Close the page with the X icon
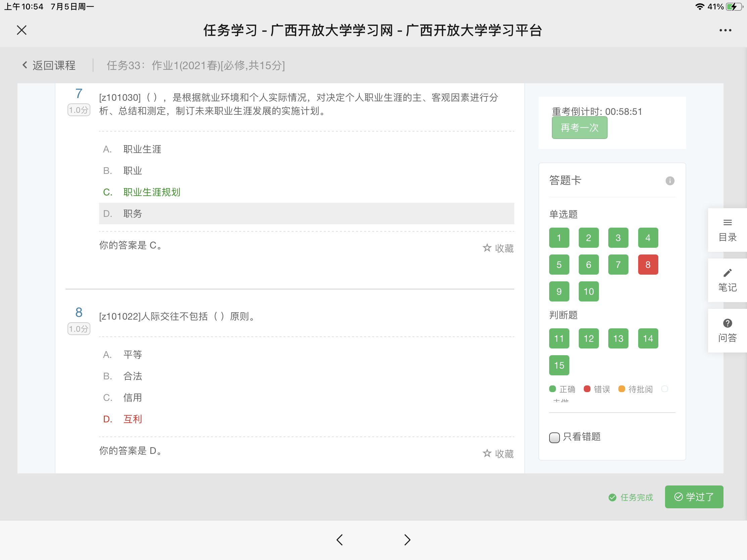This screenshot has width=747, height=560. coord(21,30)
